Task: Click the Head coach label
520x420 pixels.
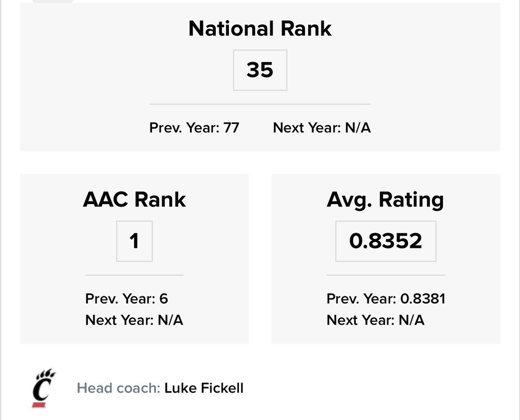Action: 119,387
